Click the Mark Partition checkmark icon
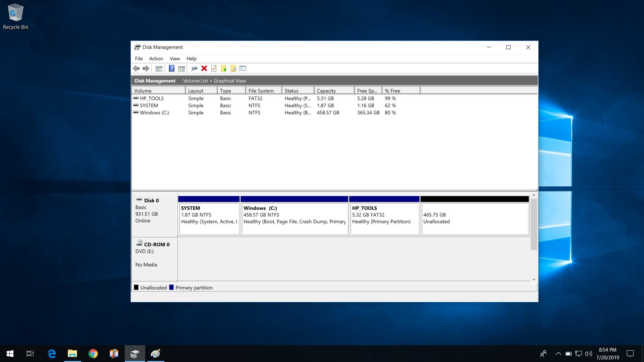 pos(214,68)
